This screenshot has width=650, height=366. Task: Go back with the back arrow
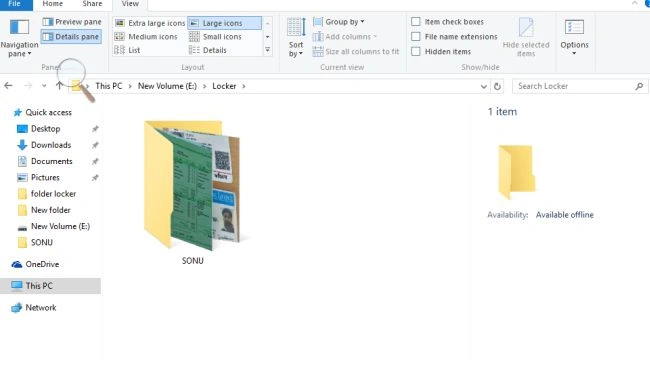tap(8, 86)
